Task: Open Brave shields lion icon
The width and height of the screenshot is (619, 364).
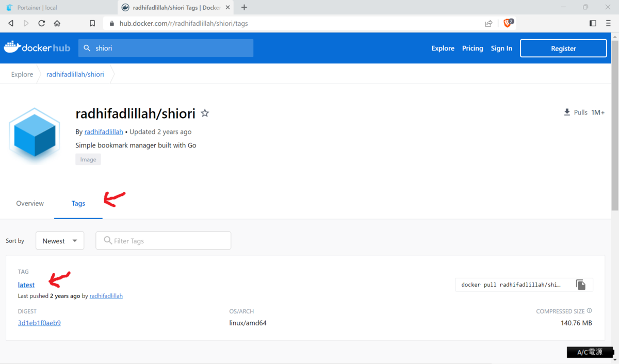Action: [508, 23]
